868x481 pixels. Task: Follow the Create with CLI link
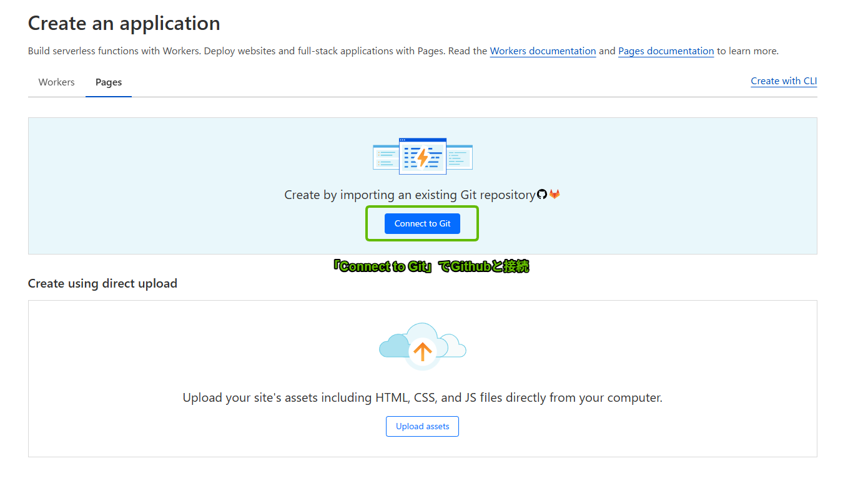tap(784, 81)
